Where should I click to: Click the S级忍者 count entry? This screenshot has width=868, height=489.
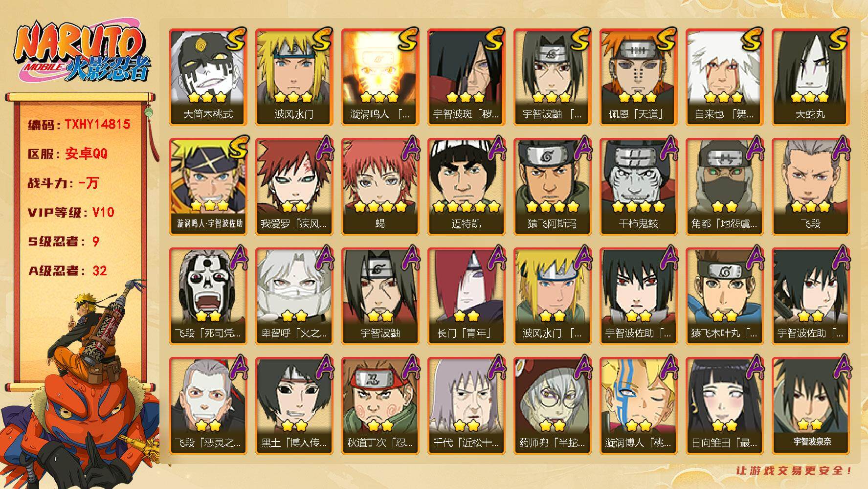coord(64,242)
